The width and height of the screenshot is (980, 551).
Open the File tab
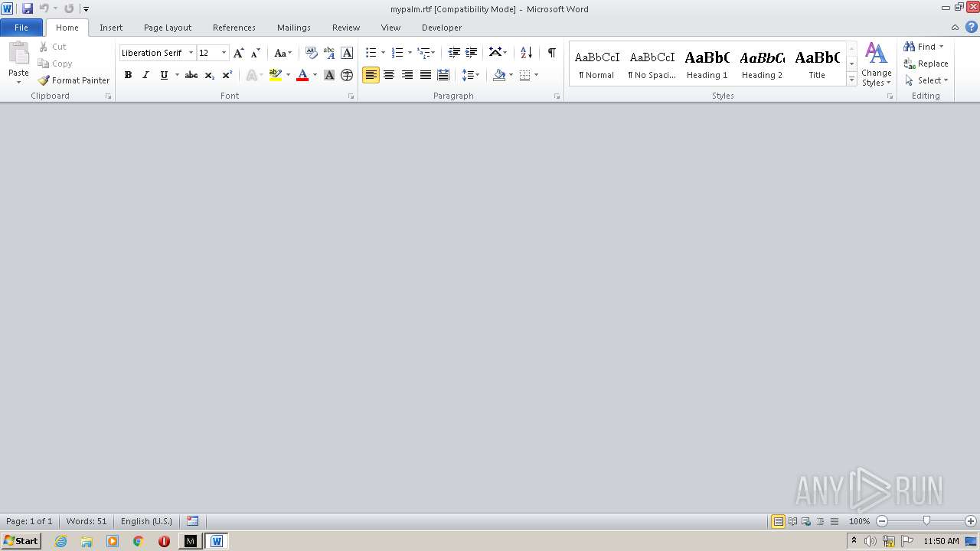pyautogui.click(x=21, y=28)
